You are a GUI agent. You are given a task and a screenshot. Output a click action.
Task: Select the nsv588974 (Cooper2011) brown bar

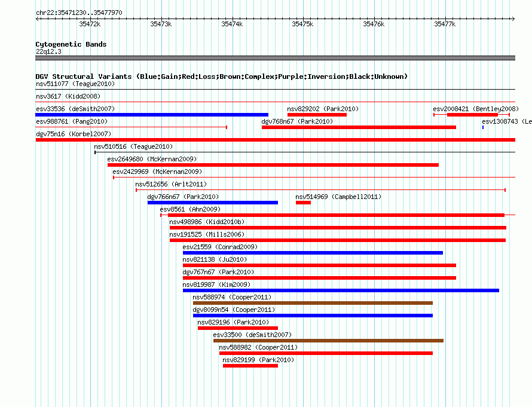(313, 303)
